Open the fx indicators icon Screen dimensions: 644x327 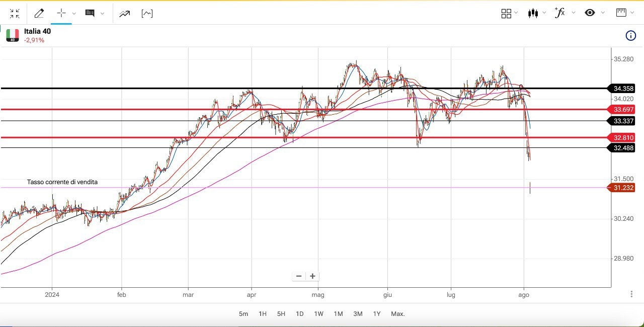559,13
